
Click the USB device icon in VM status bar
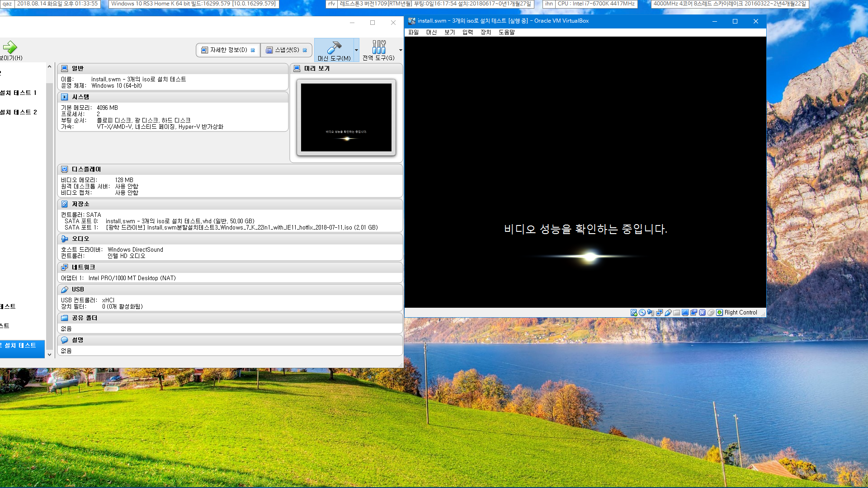pos(668,312)
